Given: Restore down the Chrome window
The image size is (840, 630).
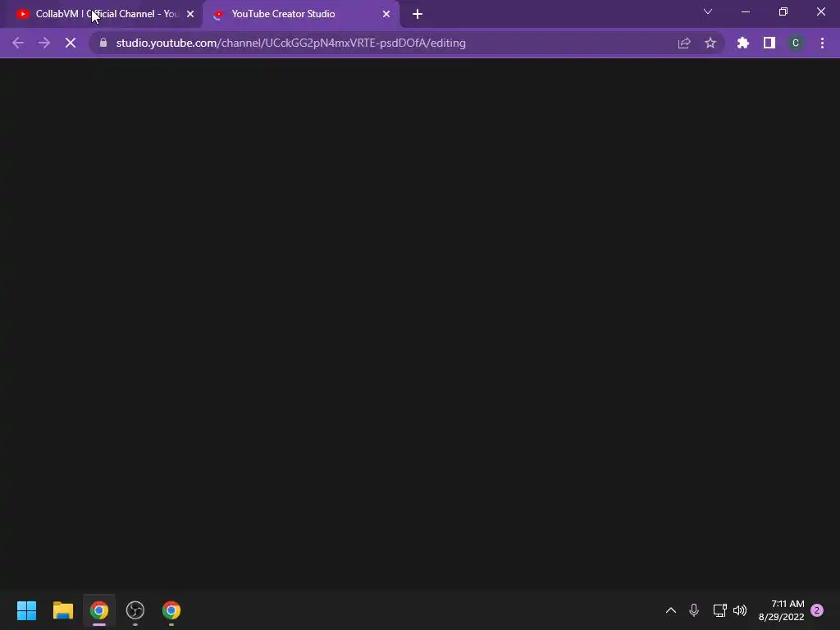Looking at the screenshot, I should (783, 11).
